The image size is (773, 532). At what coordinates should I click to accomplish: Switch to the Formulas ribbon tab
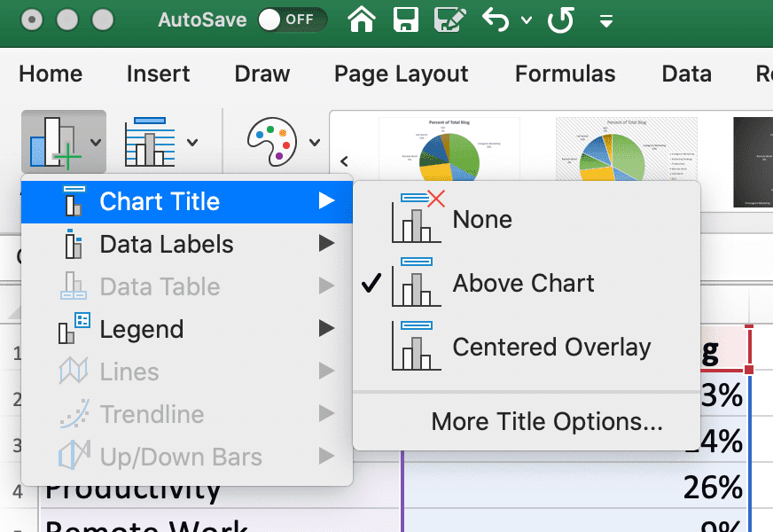(x=565, y=74)
